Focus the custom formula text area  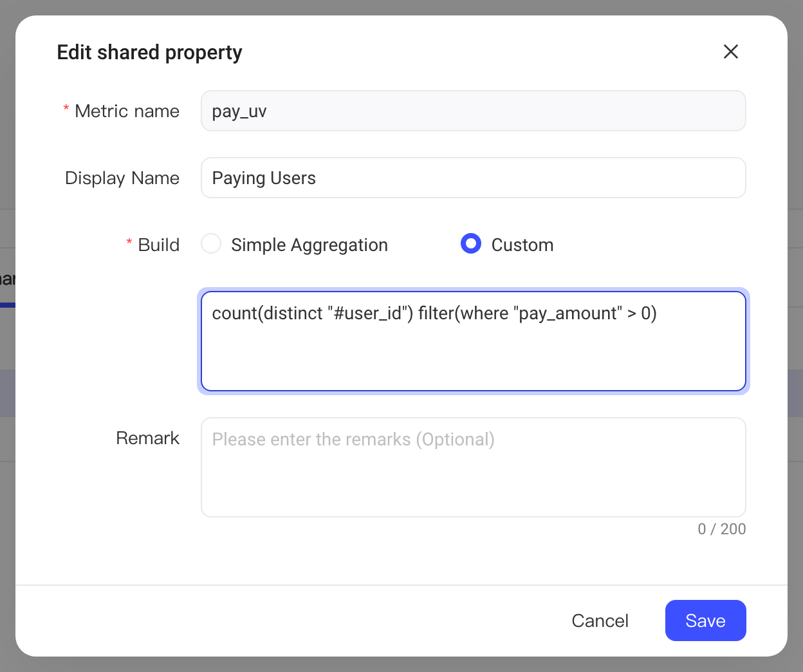pos(474,341)
